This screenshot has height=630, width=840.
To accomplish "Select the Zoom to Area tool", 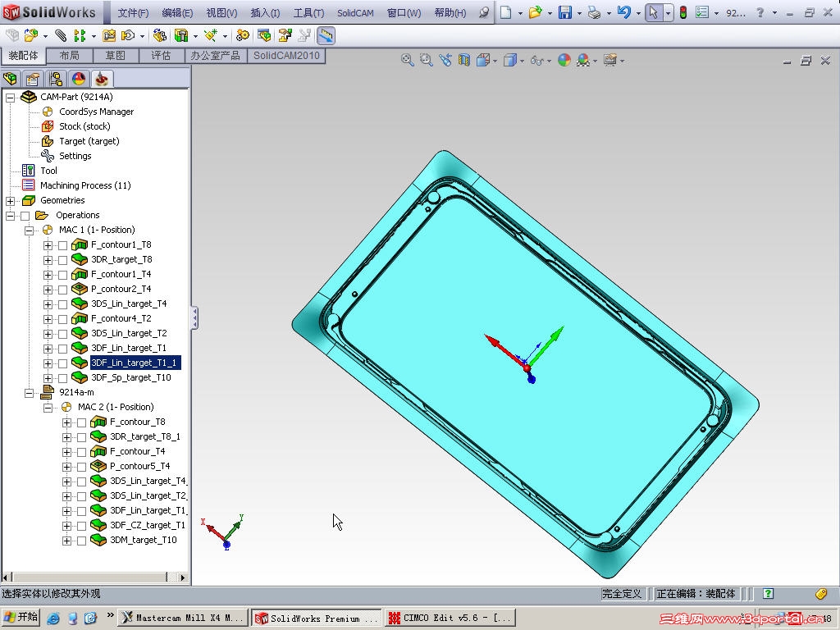I will pyautogui.click(x=425, y=60).
